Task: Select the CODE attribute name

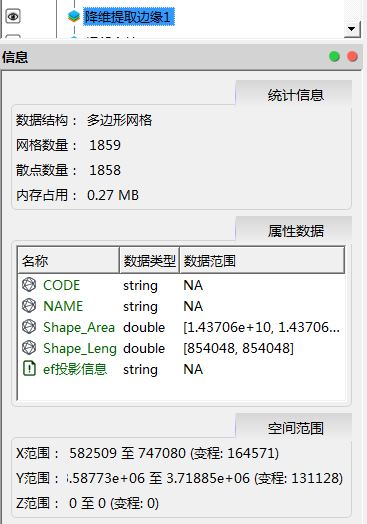Action: point(62,285)
